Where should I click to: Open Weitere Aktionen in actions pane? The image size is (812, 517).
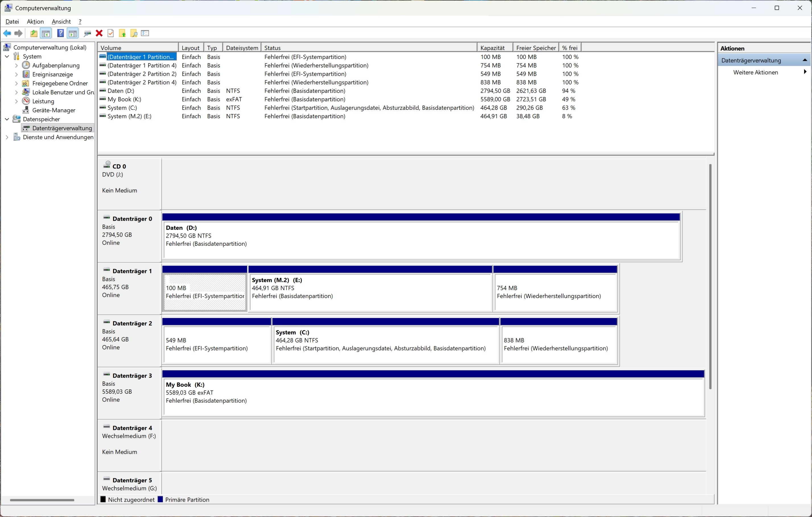tap(755, 73)
